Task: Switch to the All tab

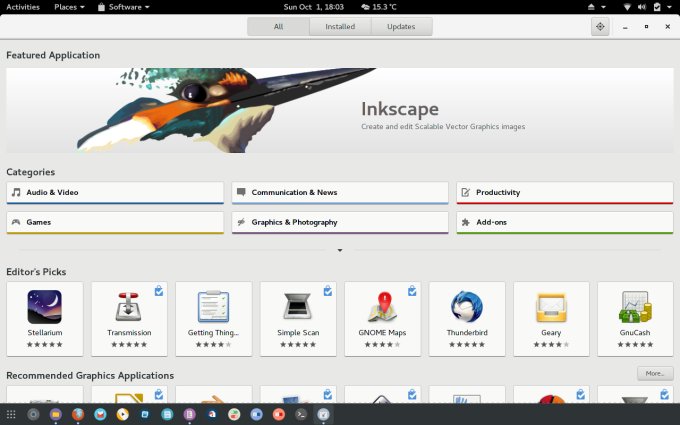Action: point(278,27)
